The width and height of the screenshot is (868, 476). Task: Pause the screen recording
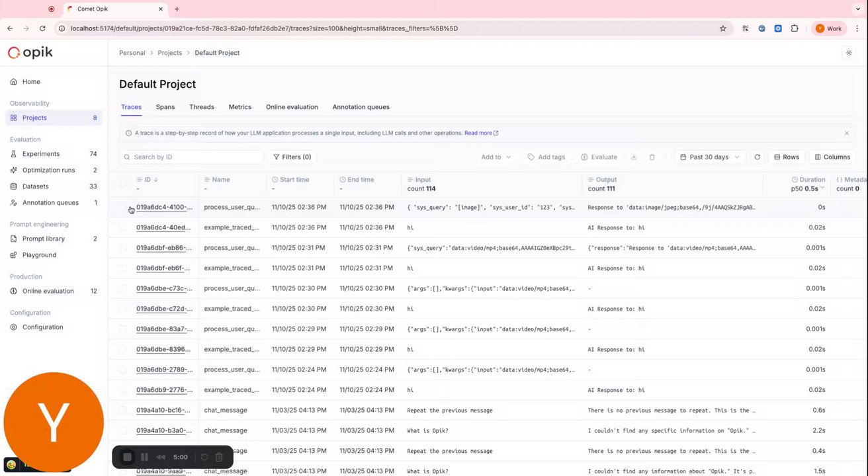click(144, 457)
